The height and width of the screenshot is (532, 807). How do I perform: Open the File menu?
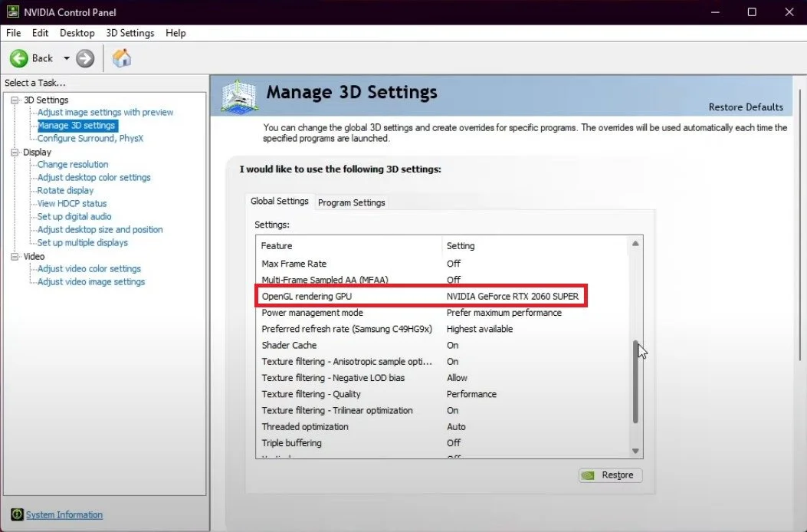(13, 33)
